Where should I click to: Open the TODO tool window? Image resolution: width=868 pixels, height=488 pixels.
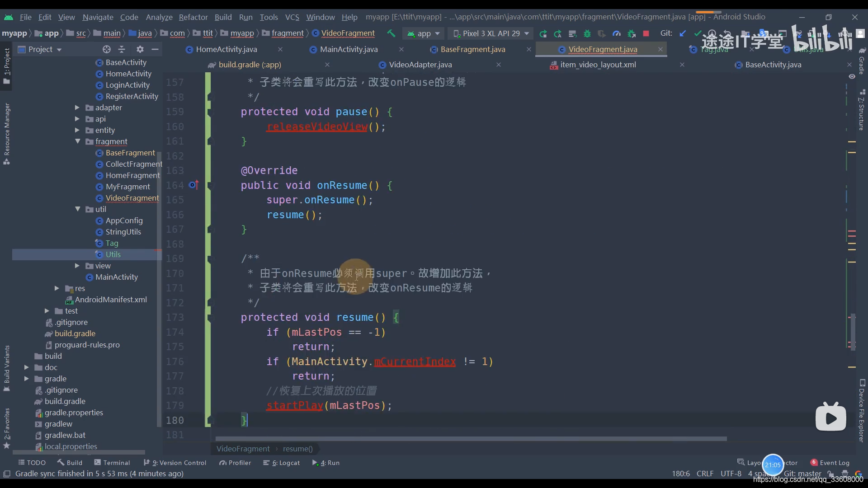[32, 463]
